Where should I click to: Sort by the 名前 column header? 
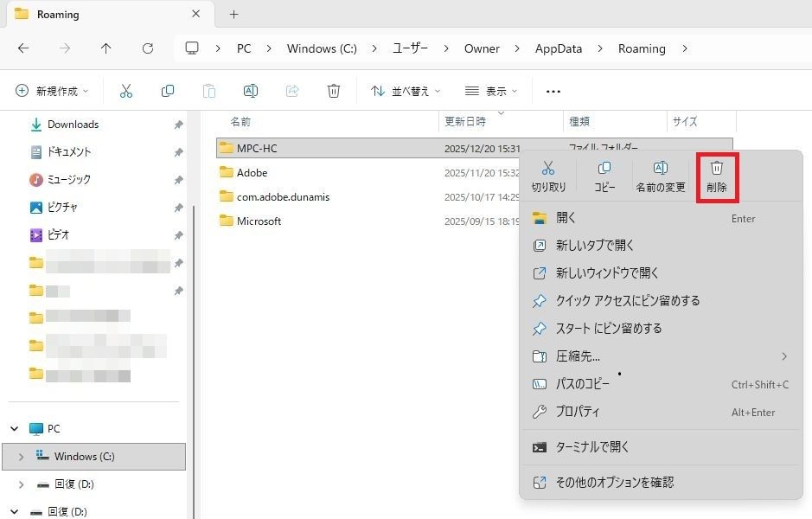240,121
